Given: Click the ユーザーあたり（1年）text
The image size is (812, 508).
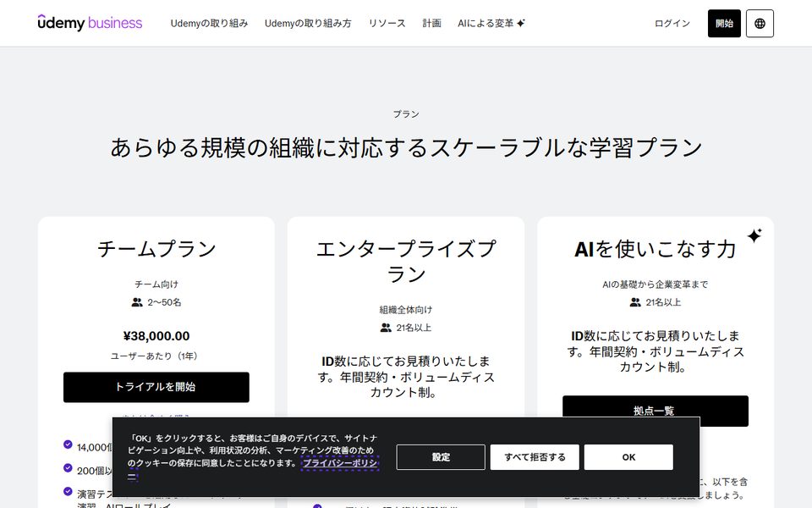Looking at the screenshot, I should click(156, 356).
